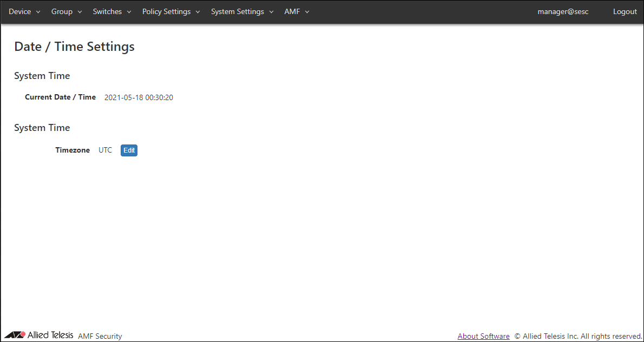Click the Date / Time Settings heading
This screenshot has height=342, width=644.
pyautogui.click(x=74, y=47)
